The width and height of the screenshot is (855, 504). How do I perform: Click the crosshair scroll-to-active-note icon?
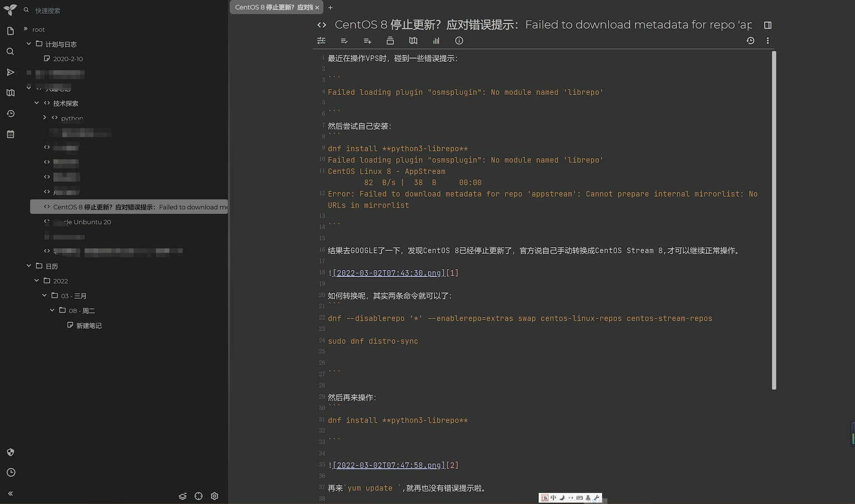(x=198, y=496)
